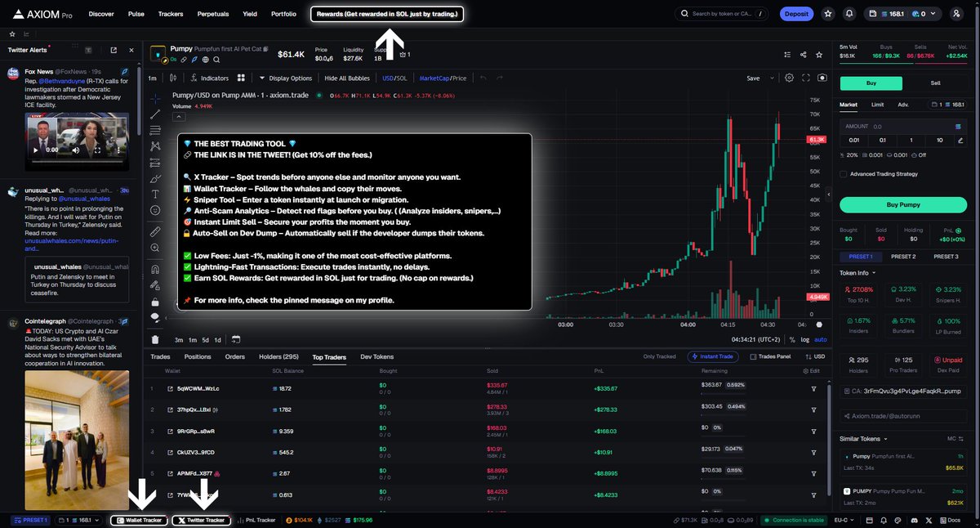This screenshot has width=980, height=528.
Task: Toggle chart fullscreen mode
Action: tap(806, 78)
